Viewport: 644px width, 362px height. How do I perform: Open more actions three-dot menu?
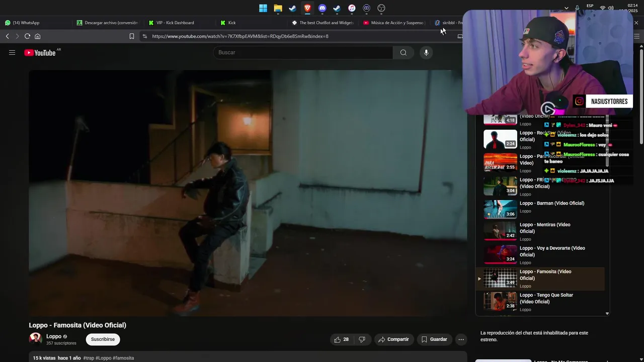[x=461, y=339]
